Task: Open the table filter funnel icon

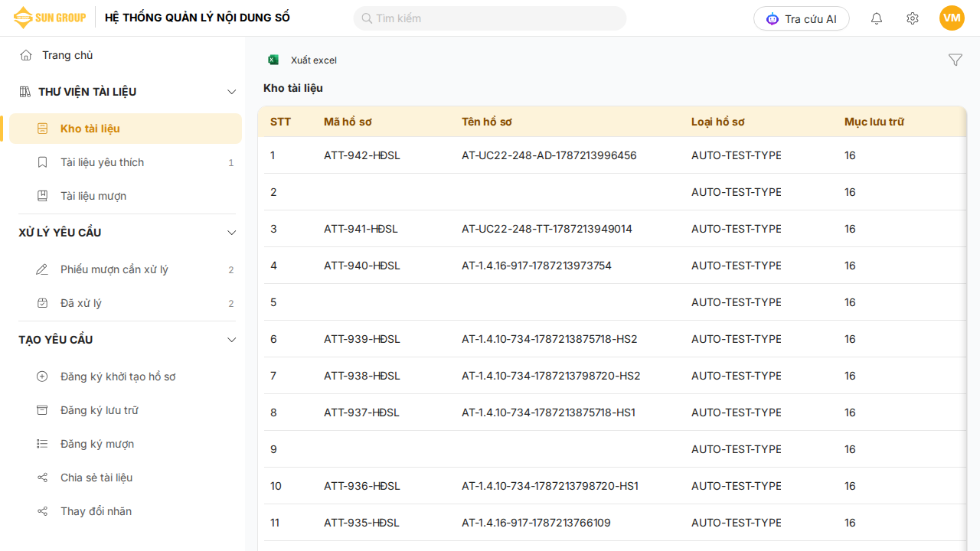Action: pyautogui.click(x=955, y=60)
